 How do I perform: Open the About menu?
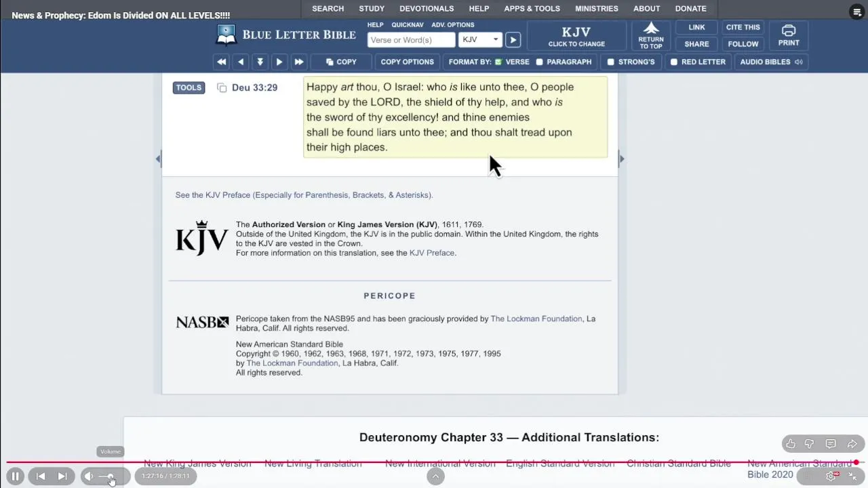(646, 9)
